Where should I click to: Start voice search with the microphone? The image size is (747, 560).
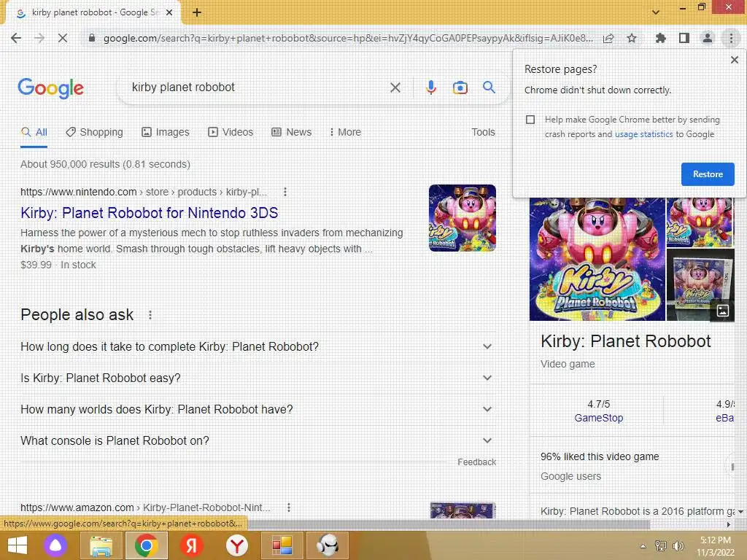point(430,87)
